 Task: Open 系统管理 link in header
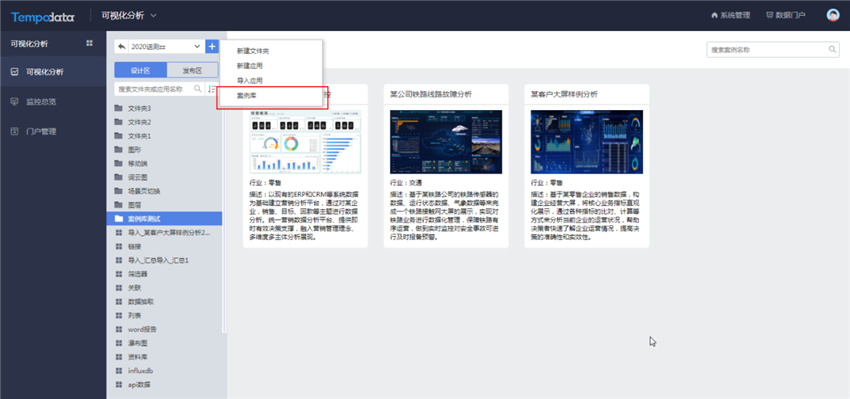click(731, 15)
